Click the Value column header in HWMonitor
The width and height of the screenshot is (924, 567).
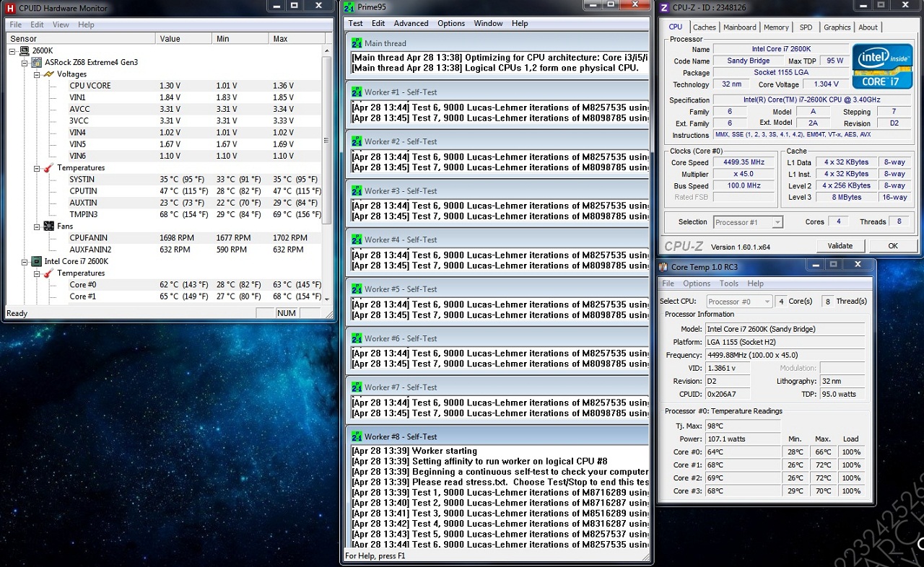click(184, 39)
